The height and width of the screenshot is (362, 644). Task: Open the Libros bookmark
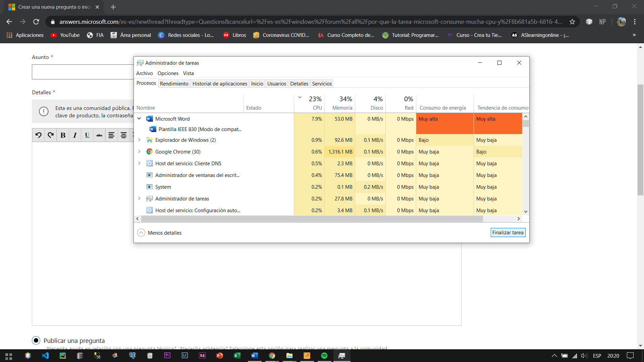click(x=234, y=35)
